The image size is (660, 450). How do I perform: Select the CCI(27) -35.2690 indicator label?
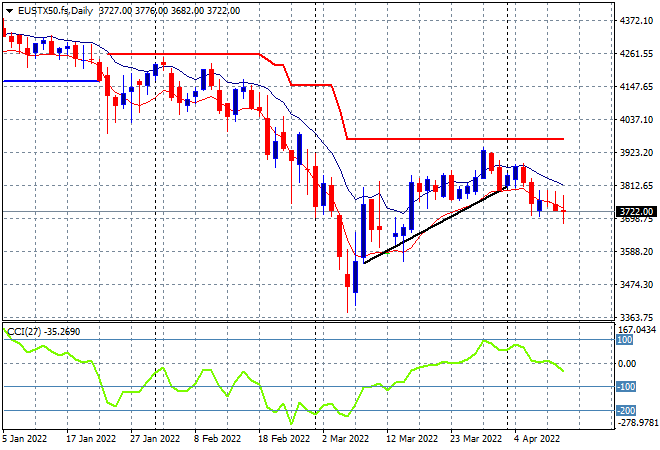tap(44, 332)
